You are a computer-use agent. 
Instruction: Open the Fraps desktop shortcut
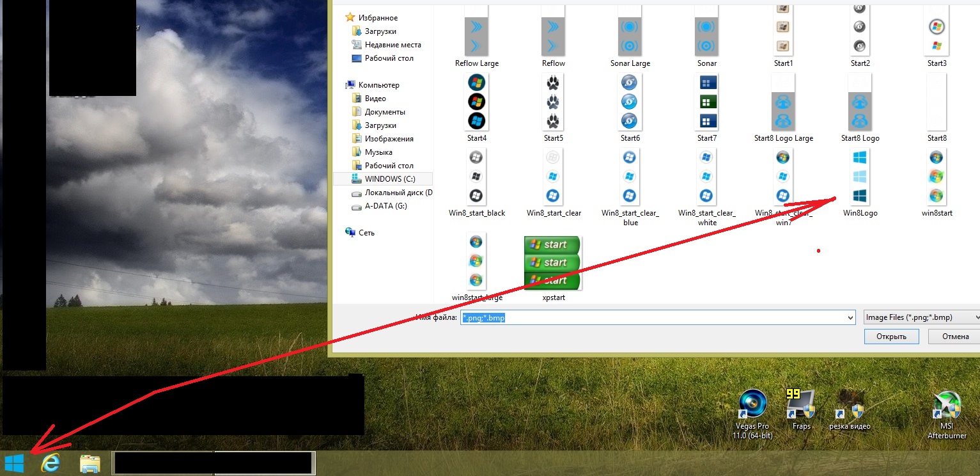pyautogui.click(x=801, y=409)
